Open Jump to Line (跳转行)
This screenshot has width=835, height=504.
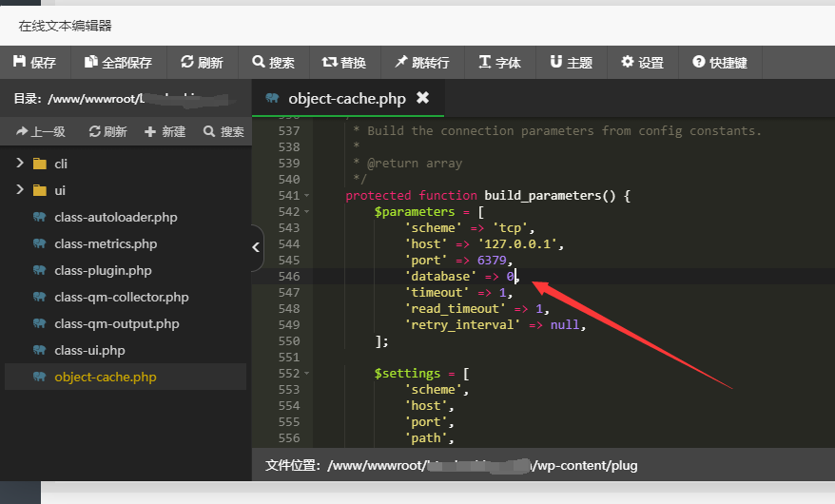(421, 63)
